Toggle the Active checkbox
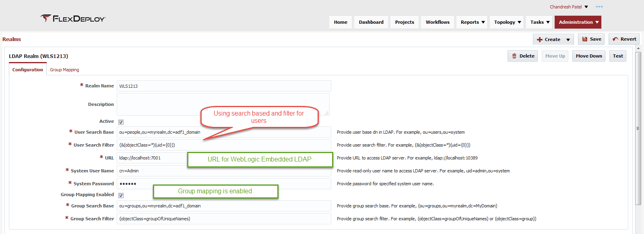644x234 pixels. click(121, 122)
